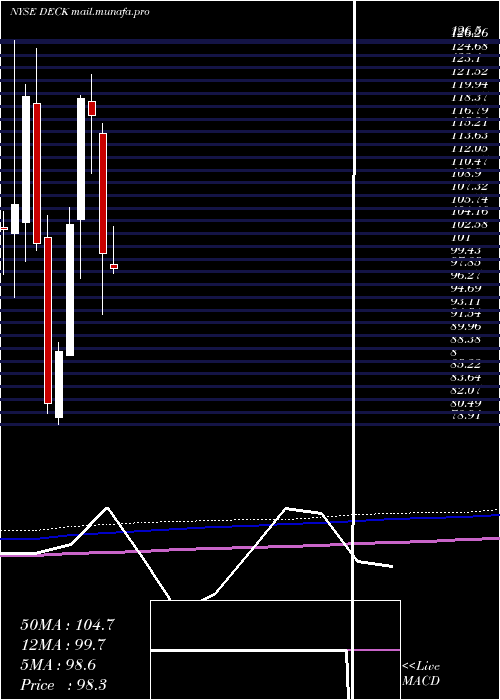Image resolution: width=500 pixels, height=700 pixels.
Task: Click the 80.49 price axis label
Action: tap(468, 404)
